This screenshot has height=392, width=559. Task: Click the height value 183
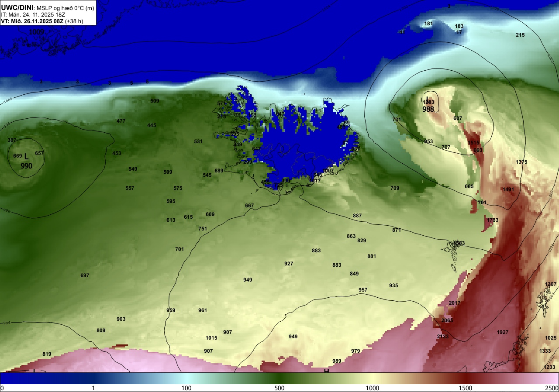tap(459, 26)
